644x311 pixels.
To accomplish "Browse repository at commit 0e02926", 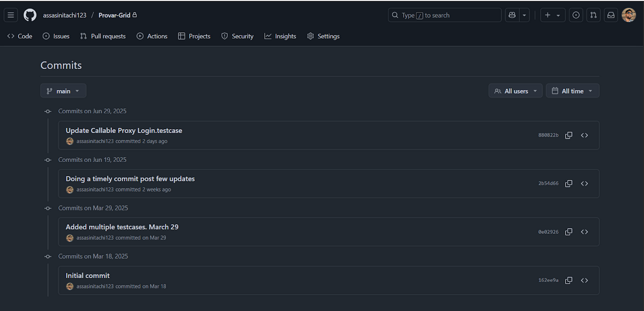I will click(x=584, y=232).
